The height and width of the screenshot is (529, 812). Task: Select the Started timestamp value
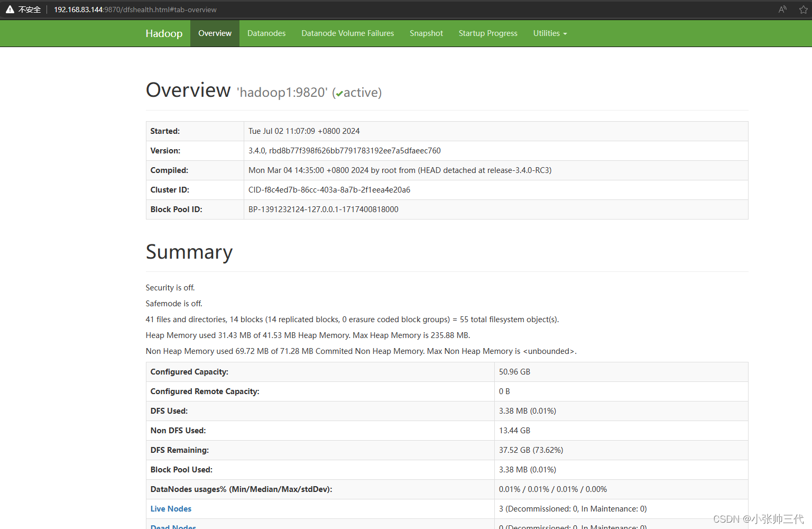click(304, 131)
